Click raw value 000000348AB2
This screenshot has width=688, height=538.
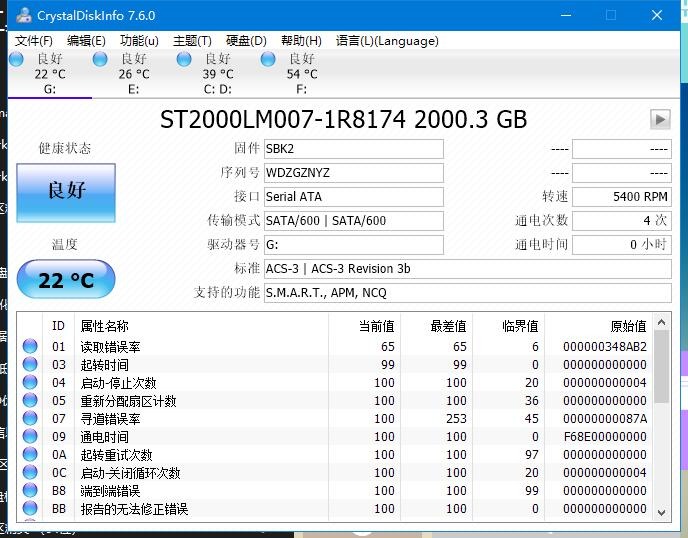click(x=605, y=347)
